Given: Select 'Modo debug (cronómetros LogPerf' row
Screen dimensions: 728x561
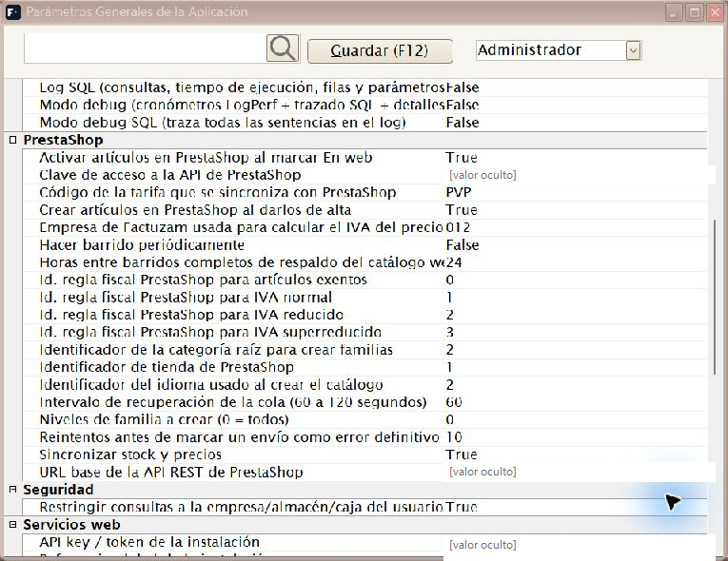Looking at the screenshot, I should (x=364, y=105).
